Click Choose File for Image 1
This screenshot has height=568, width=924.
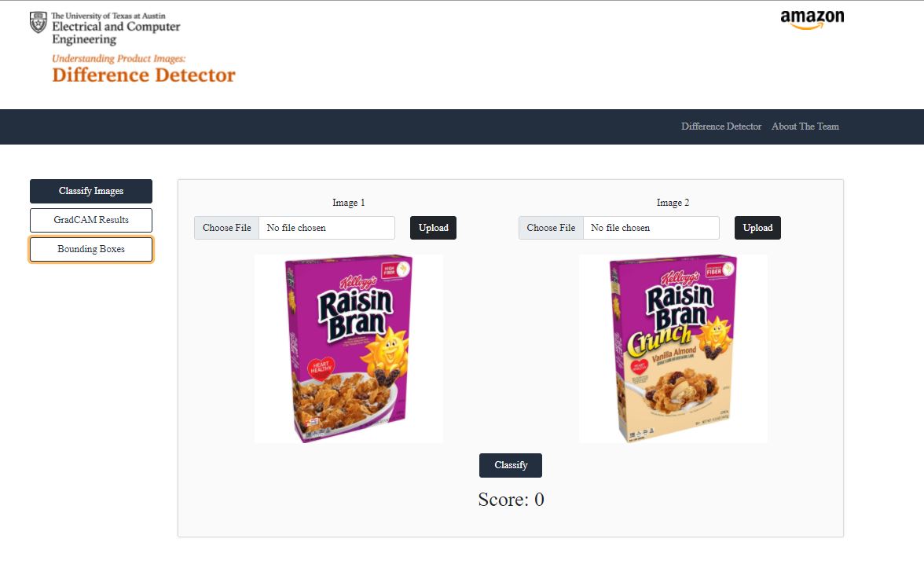(x=227, y=228)
